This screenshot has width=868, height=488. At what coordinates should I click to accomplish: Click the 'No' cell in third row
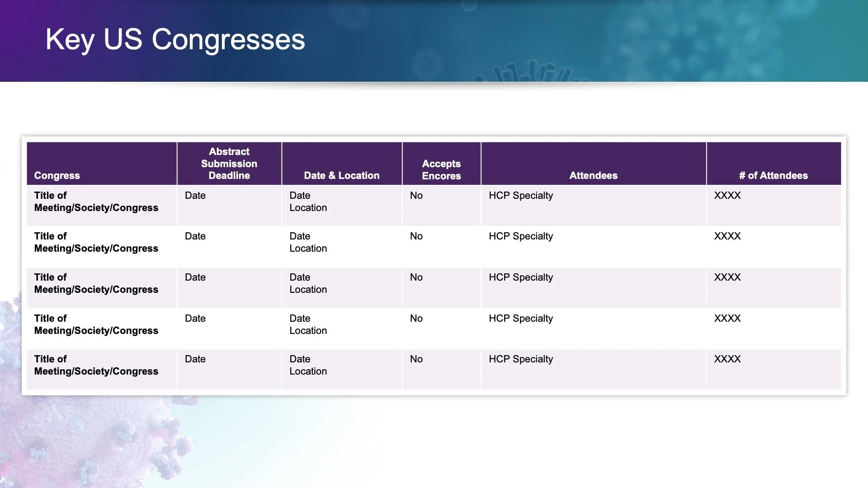pos(416,277)
